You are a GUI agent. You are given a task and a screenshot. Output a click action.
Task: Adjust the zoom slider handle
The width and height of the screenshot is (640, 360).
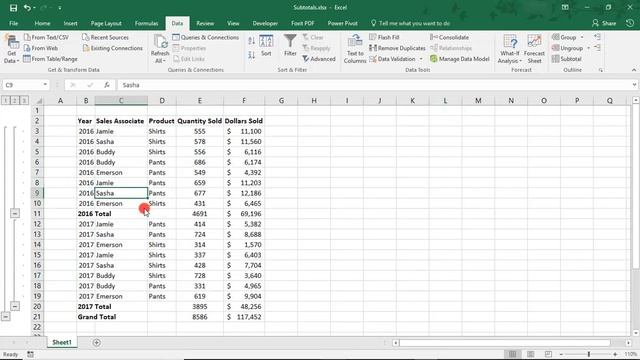click(x=589, y=354)
